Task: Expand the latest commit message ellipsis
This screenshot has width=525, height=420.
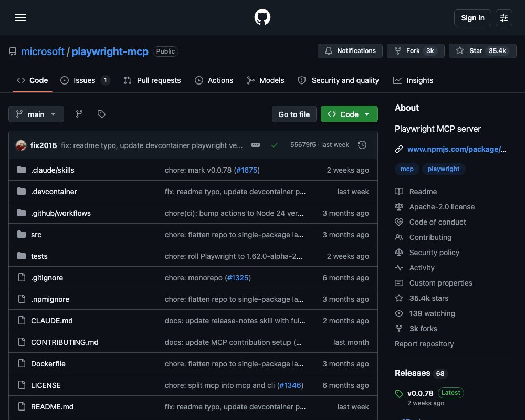Action: click(256, 145)
